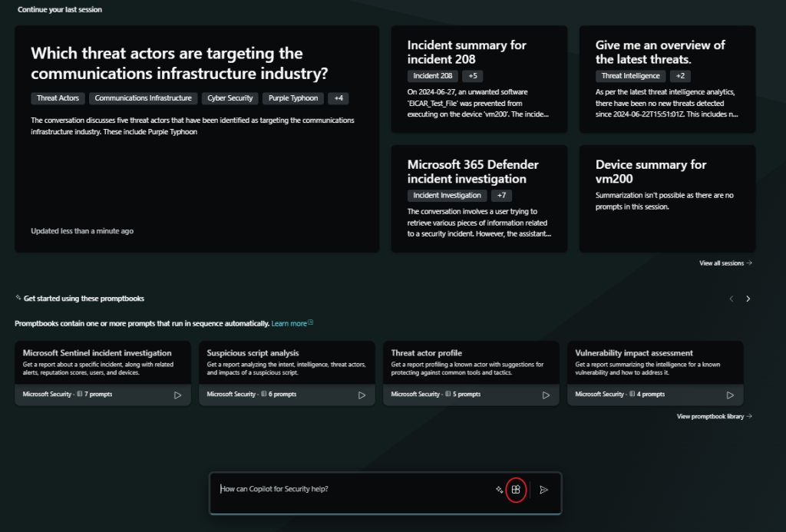Run the Threat actor profile promptbook
Image resolution: width=786 pixels, height=532 pixels.
pos(546,395)
